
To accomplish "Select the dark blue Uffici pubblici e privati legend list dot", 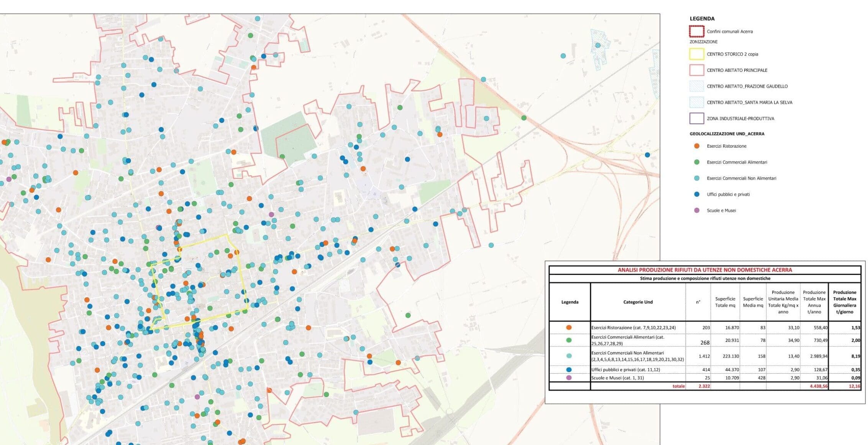I will click(x=697, y=194).
